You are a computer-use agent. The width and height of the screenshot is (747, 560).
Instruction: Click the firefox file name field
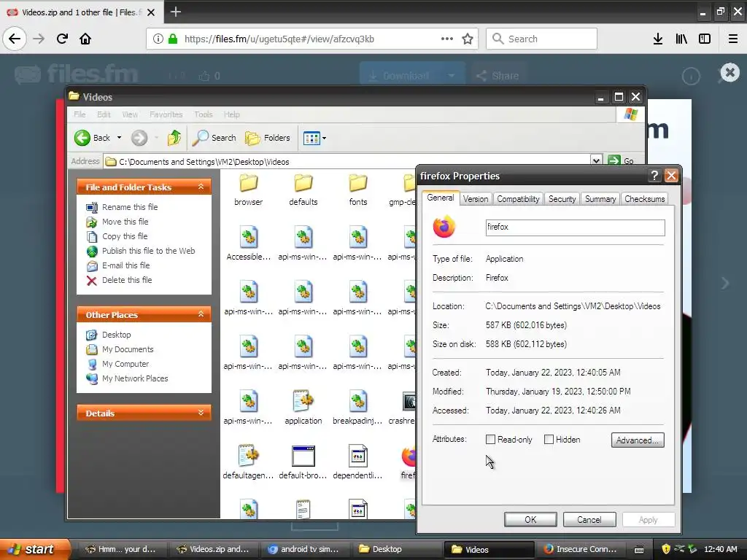(x=575, y=227)
